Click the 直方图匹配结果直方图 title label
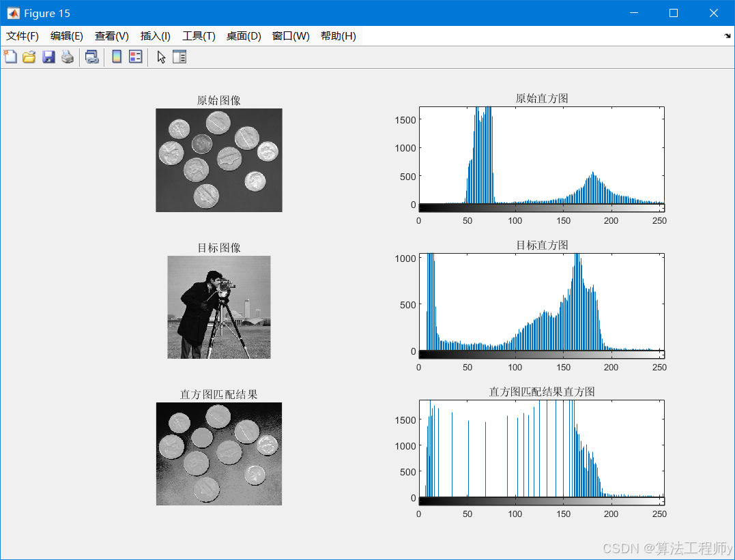Viewport: 735px width, 560px height. point(542,392)
